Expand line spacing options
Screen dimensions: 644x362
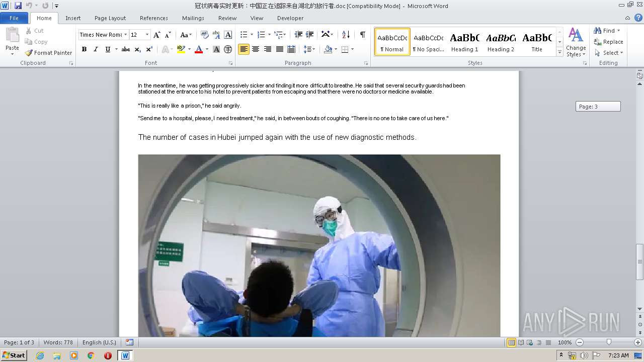point(309,49)
